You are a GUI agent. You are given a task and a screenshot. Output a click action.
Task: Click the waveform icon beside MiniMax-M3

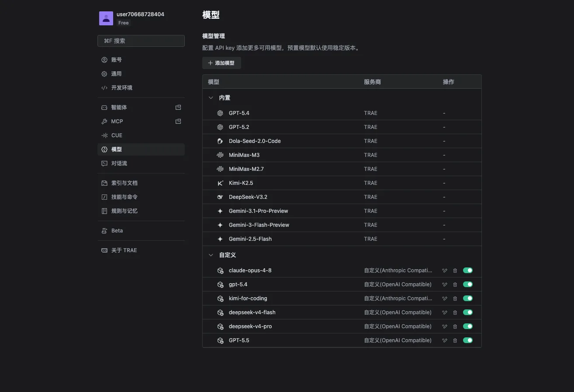(x=220, y=155)
